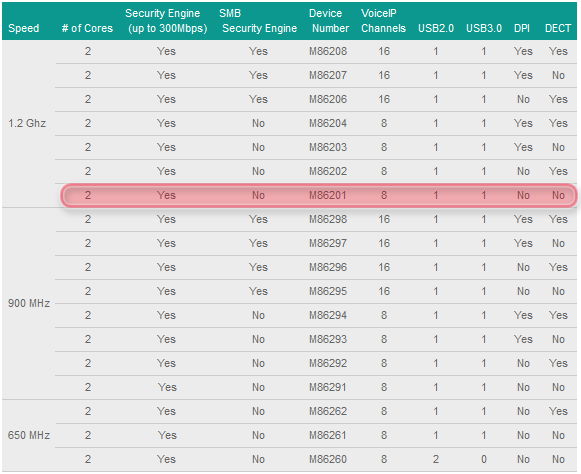581x474 pixels.
Task: Click USB2.0 value 2 in M86260 row
Action: [436, 459]
